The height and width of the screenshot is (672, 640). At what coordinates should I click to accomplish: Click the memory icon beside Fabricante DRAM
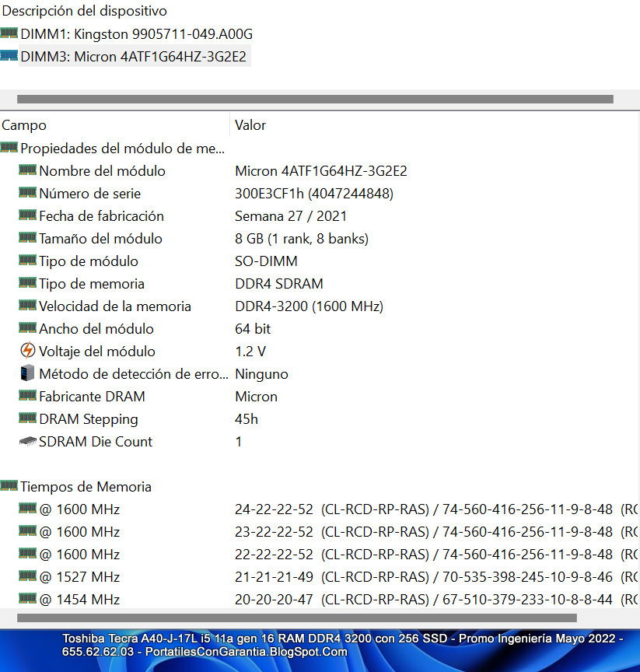click(28, 396)
